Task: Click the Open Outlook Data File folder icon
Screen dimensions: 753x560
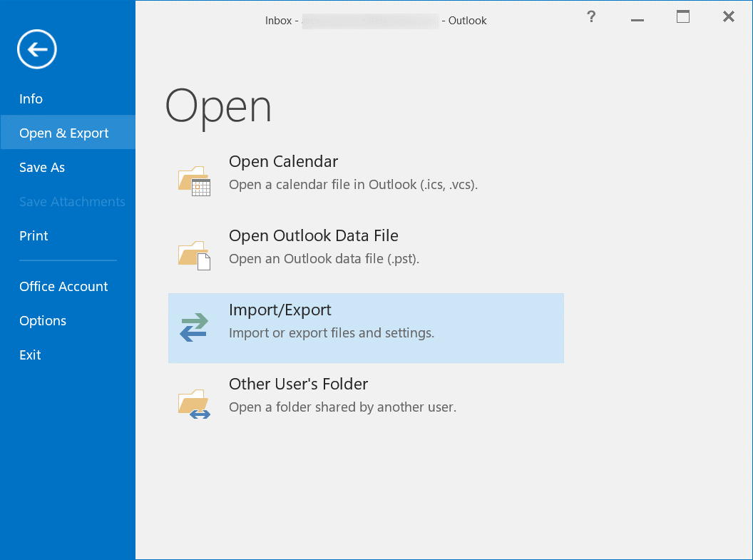Action: pyautogui.click(x=194, y=255)
